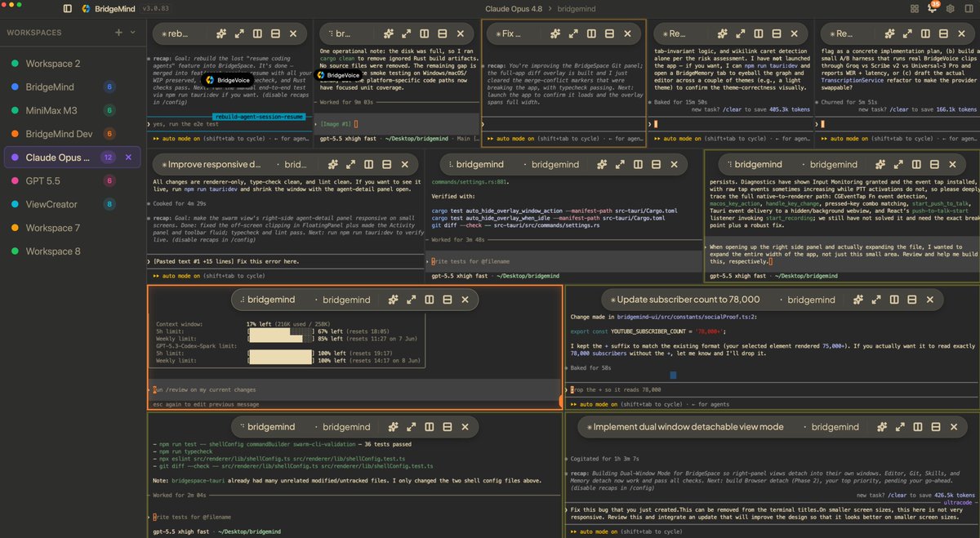
Task: Maximize the "Improve responsive d…" pane
Action: 350,164
